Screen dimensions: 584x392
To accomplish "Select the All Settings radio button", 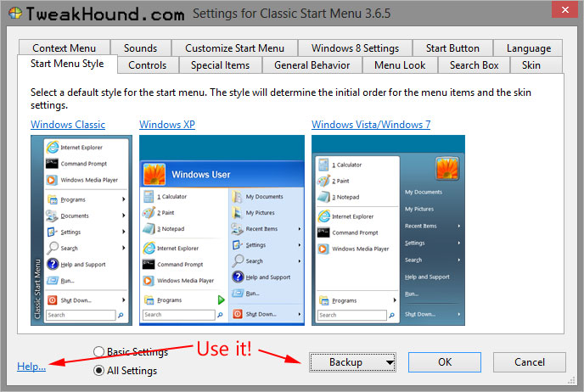I will coord(98,371).
